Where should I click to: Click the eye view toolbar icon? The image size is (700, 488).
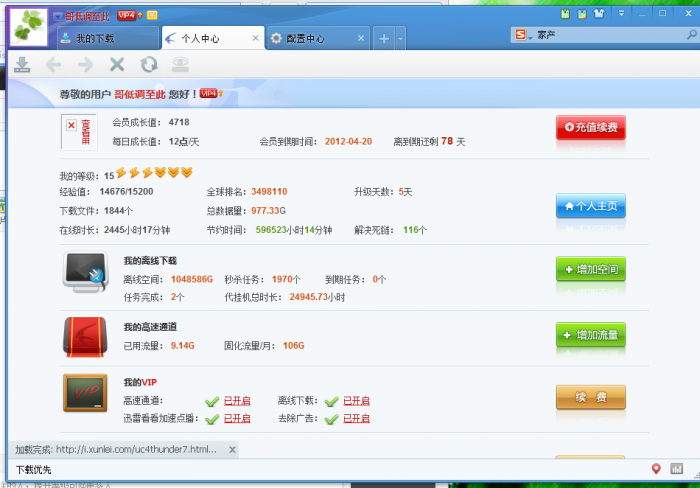[x=181, y=65]
